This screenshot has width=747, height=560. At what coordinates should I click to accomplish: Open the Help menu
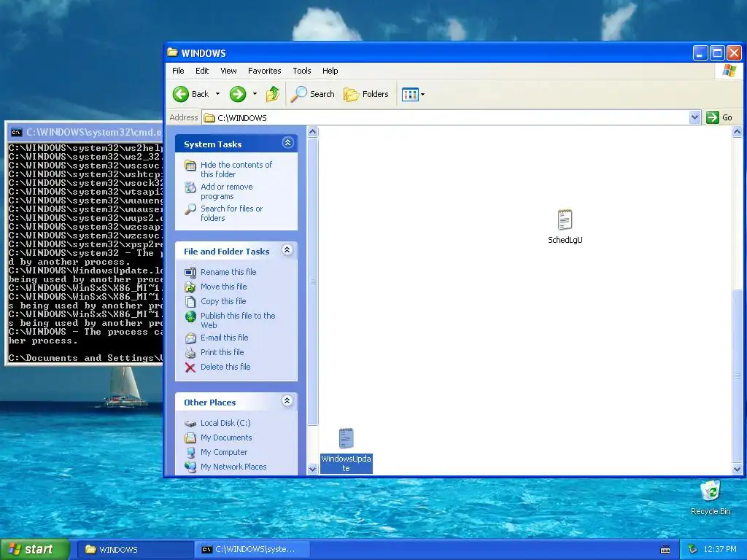pyautogui.click(x=330, y=71)
